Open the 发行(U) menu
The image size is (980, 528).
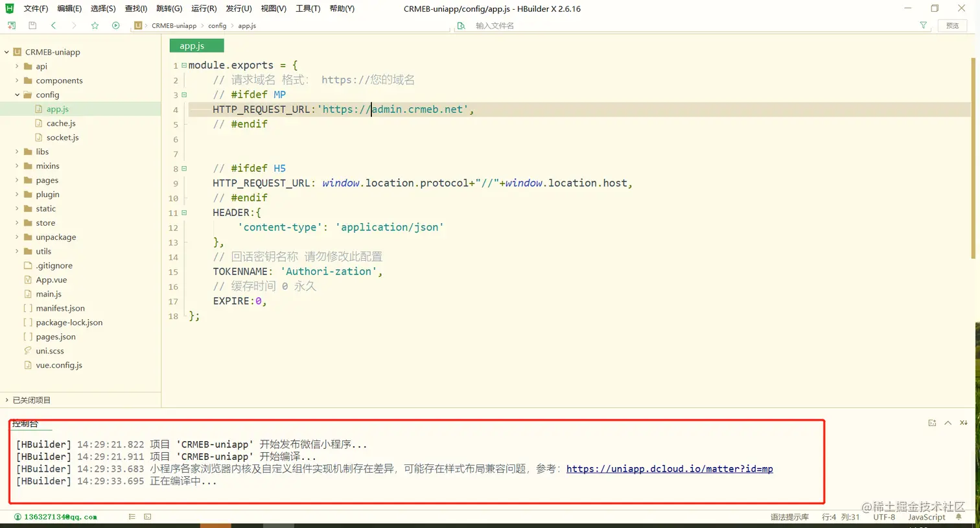click(239, 8)
